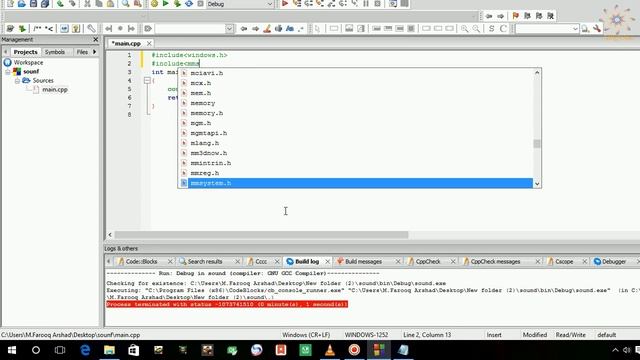This screenshot has height=360, width=640.
Task: Click the autocomplete list scroll-down arrow
Action: [537, 184]
